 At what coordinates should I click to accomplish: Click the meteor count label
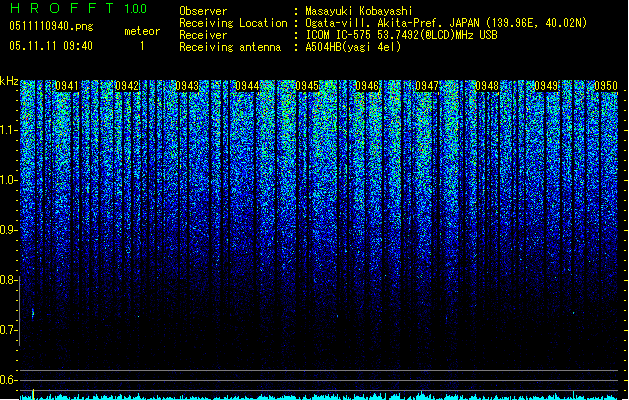pyautogui.click(x=142, y=31)
